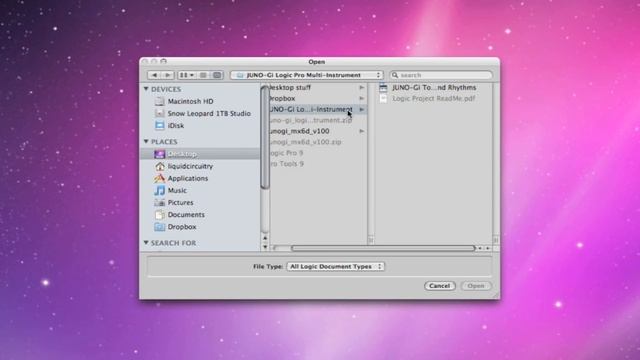This screenshot has width=640, height=360.
Task: Expand arrow beside junogi_mx6d_v100 folder
Action: click(362, 131)
